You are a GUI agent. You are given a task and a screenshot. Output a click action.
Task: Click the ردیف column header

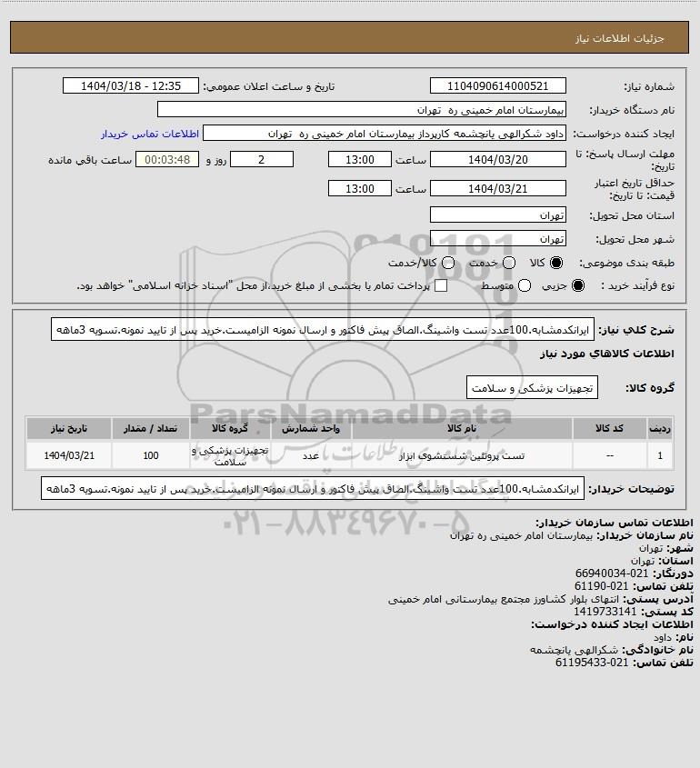click(660, 429)
